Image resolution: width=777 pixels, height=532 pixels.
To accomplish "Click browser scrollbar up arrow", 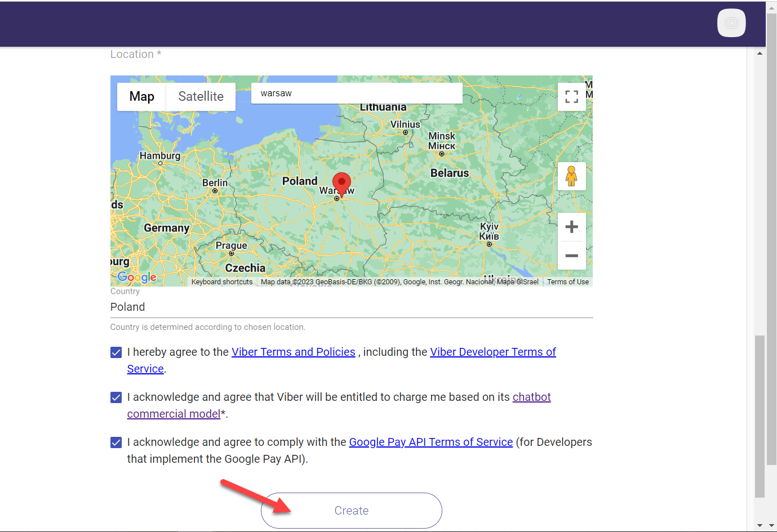I will coord(771,7).
